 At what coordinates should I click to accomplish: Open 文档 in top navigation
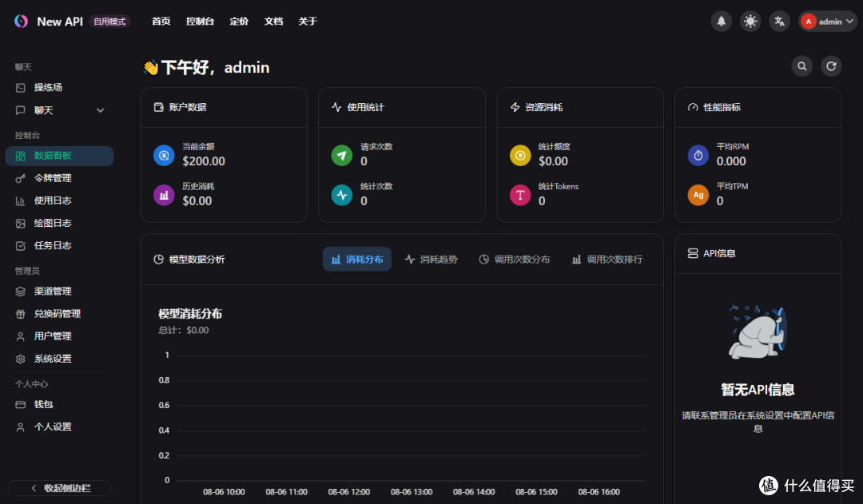pos(273,22)
